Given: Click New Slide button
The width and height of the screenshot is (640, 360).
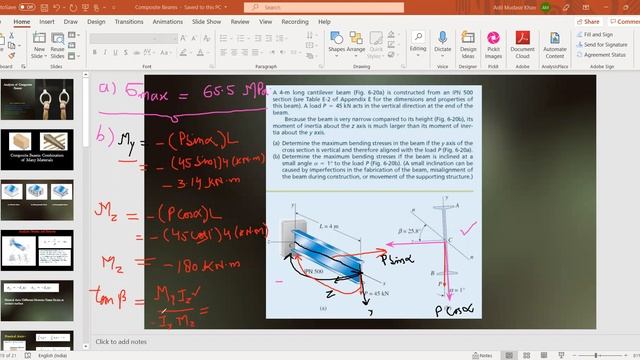Looking at the screenshot, I should click(39, 45).
